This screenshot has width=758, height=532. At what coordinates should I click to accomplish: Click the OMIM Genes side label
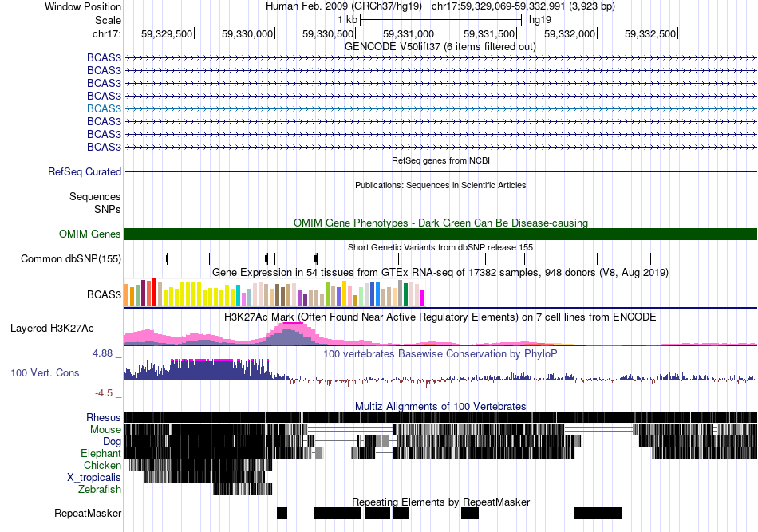pyautogui.click(x=90, y=234)
